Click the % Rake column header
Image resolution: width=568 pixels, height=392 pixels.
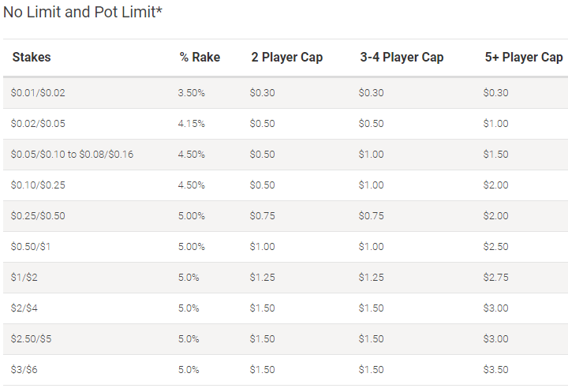200,58
